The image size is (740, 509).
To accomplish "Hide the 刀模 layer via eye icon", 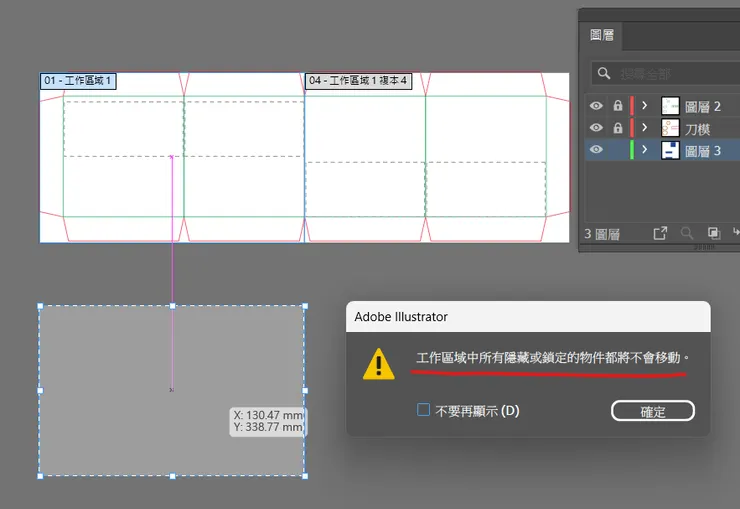I will point(596,128).
